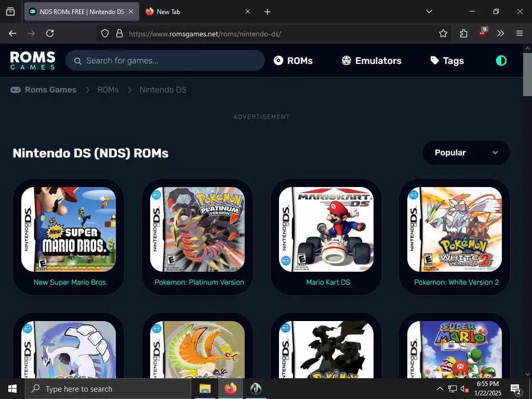Click the Roms Games breadcrumb link
532x399 pixels.
click(x=50, y=89)
